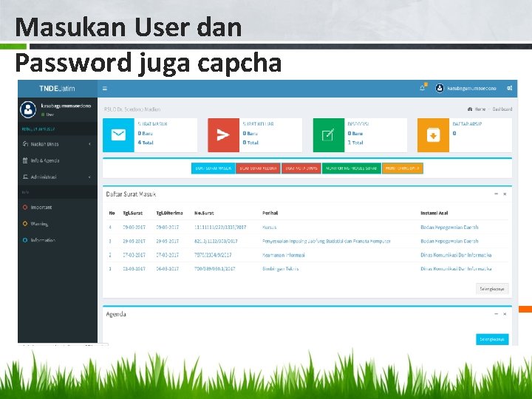Open letter number 7575/2334/9/2017

[213, 255]
